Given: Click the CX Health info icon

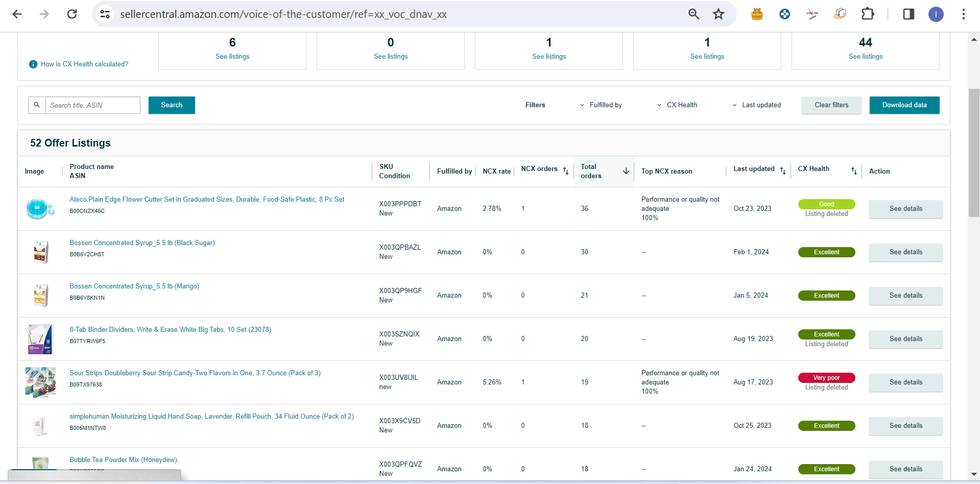Looking at the screenshot, I should tap(33, 64).
